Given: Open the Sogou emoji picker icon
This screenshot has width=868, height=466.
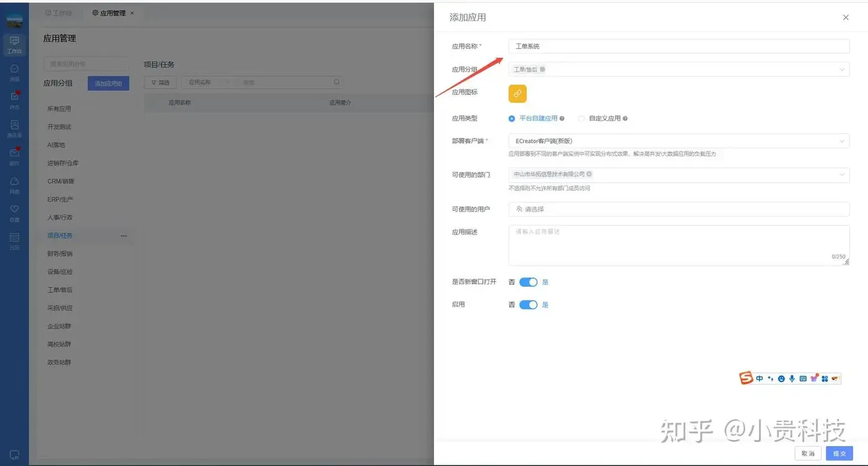Looking at the screenshot, I should 781,379.
